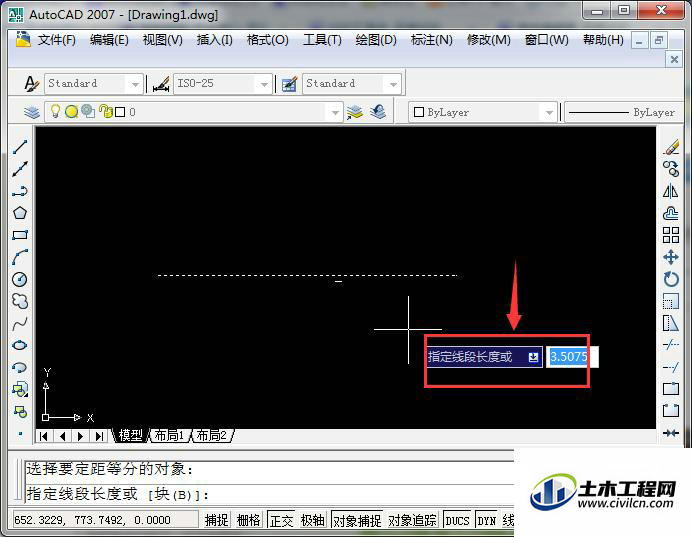Image resolution: width=692 pixels, height=537 pixels.
Task: Select the Polygon tool
Action: (20, 213)
